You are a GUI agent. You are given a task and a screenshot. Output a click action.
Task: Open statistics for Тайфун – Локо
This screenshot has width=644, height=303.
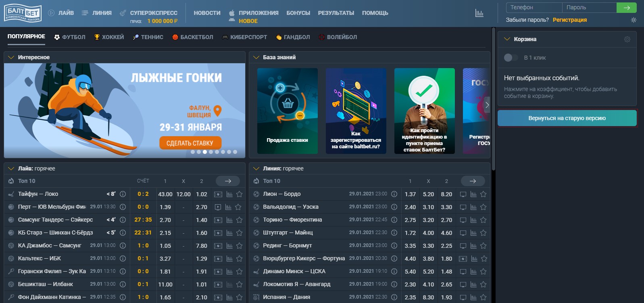pyautogui.click(x=229, y=194)
